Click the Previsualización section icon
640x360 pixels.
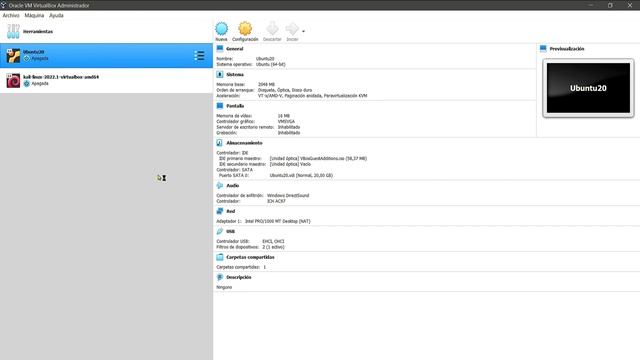[x=543, y=49]
